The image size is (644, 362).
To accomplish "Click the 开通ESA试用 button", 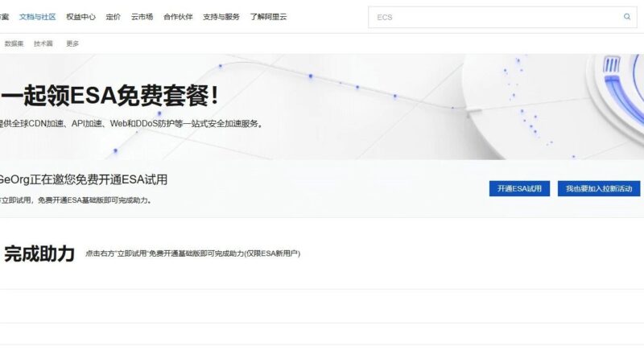I will [519, 189].
